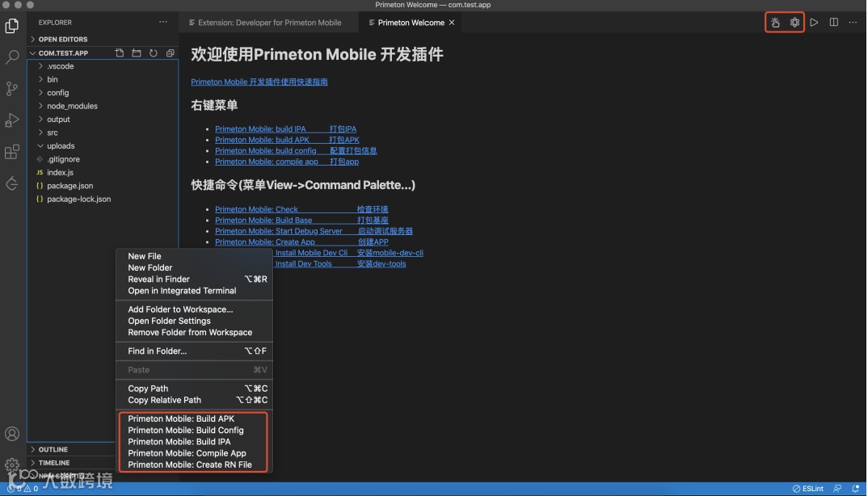Refresh the explorer file tree
The image size is (868, 496).
[154, 53]
